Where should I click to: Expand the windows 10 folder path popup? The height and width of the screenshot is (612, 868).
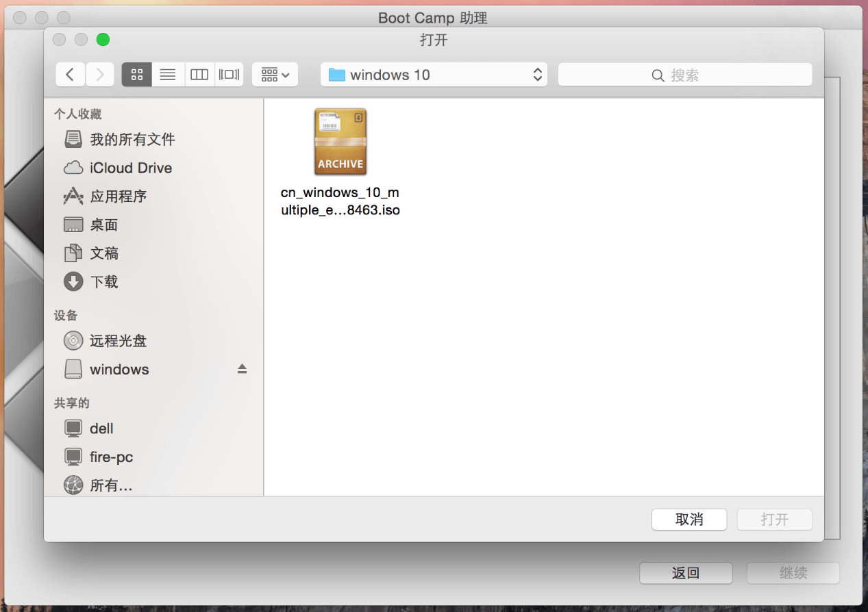[x=434, y=75]
